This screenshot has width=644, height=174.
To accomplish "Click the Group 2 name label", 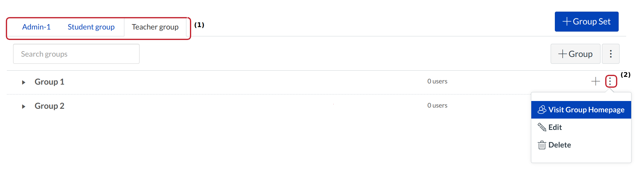I will pos(49,106).
